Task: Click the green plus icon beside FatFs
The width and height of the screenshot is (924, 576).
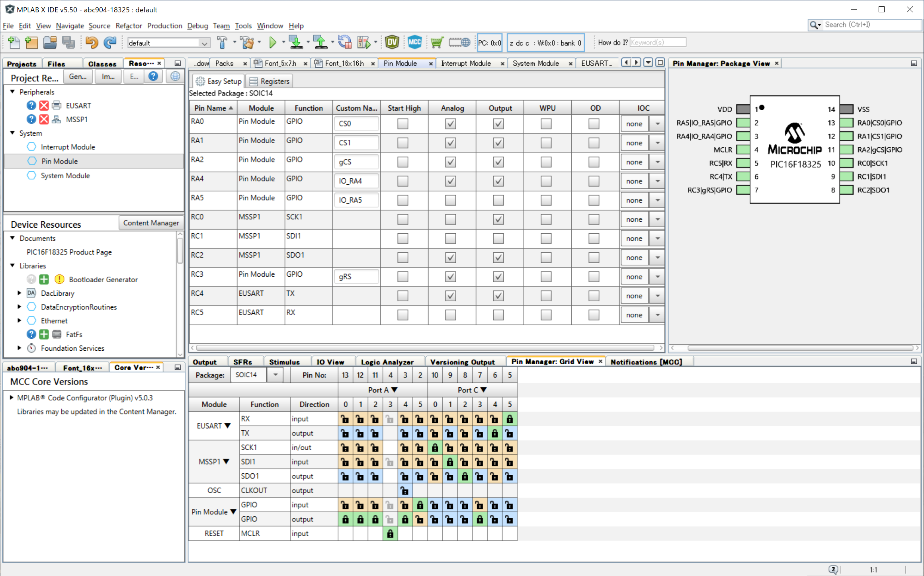Action: pyautogui.click(x=44, y=334)
